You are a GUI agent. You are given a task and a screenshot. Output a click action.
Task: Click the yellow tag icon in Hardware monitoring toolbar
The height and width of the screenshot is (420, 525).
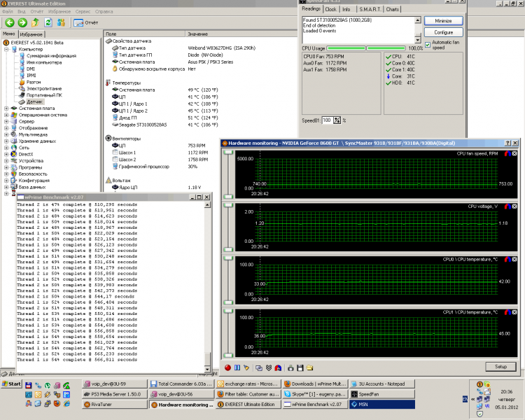(x=246, y=367)
